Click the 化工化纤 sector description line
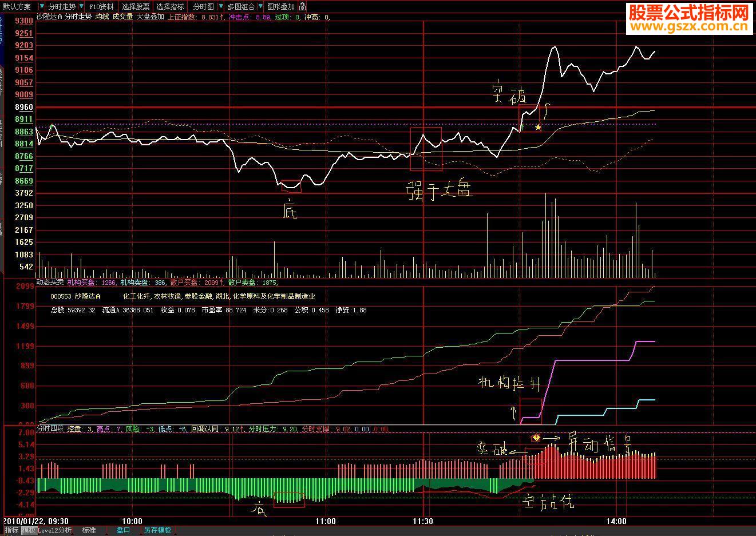Image resolution: width=756 pixels, height=536 pixels. (219, 296)
